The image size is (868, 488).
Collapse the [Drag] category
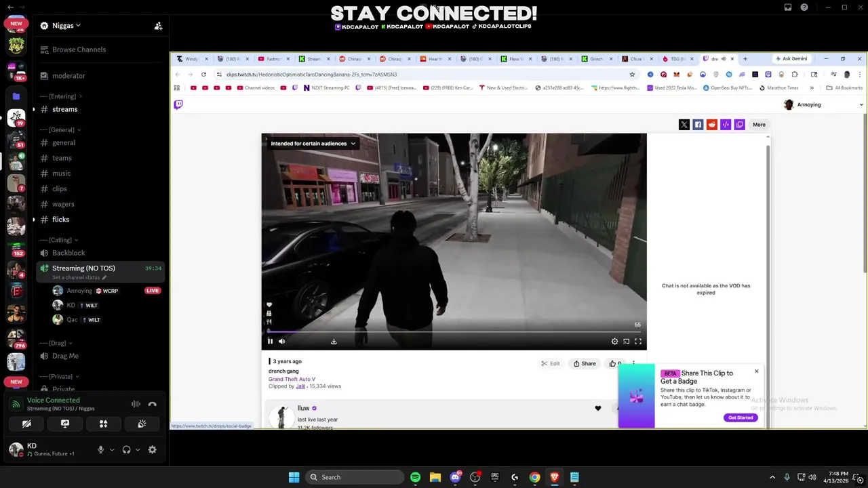pyautogui.click(x=56, y=343)
